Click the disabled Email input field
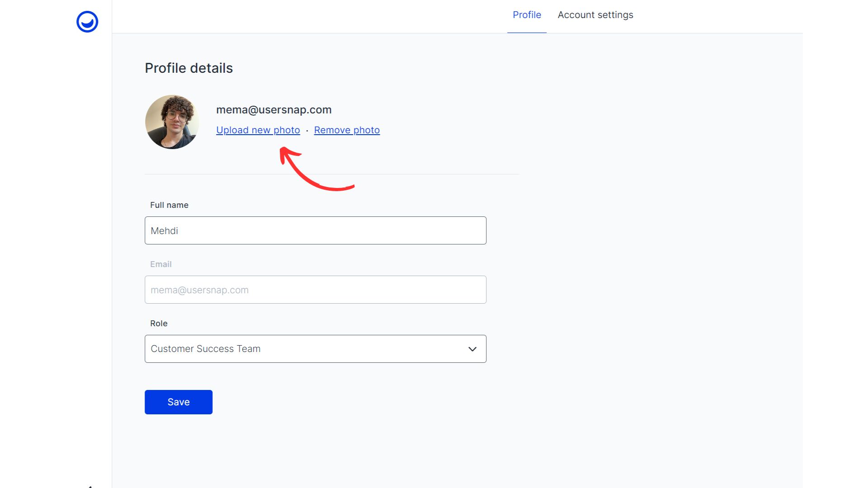868x488 pixels. [x=315, y=290]
